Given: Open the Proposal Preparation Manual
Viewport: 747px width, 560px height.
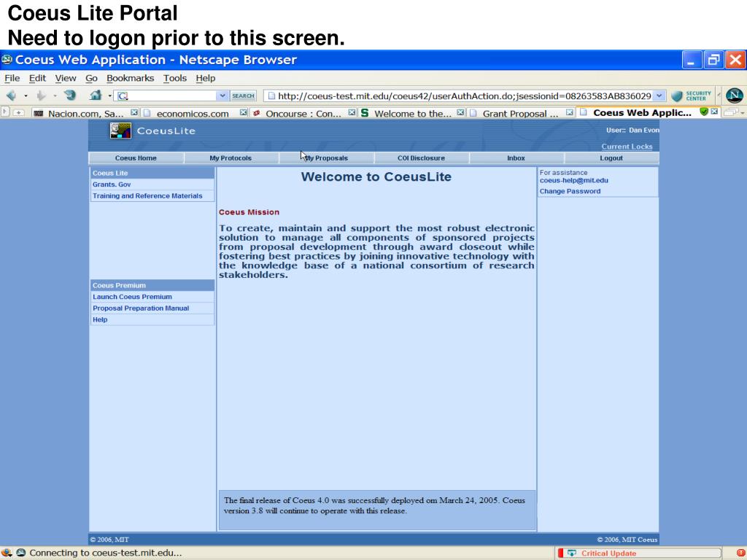Looking at the screenshot, I should coord(141,308).
